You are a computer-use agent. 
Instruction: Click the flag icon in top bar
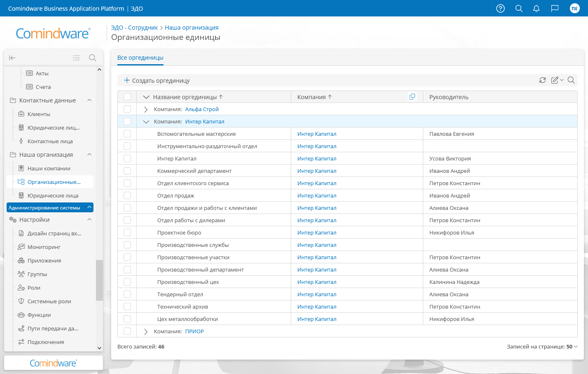(x=555, y=8)
